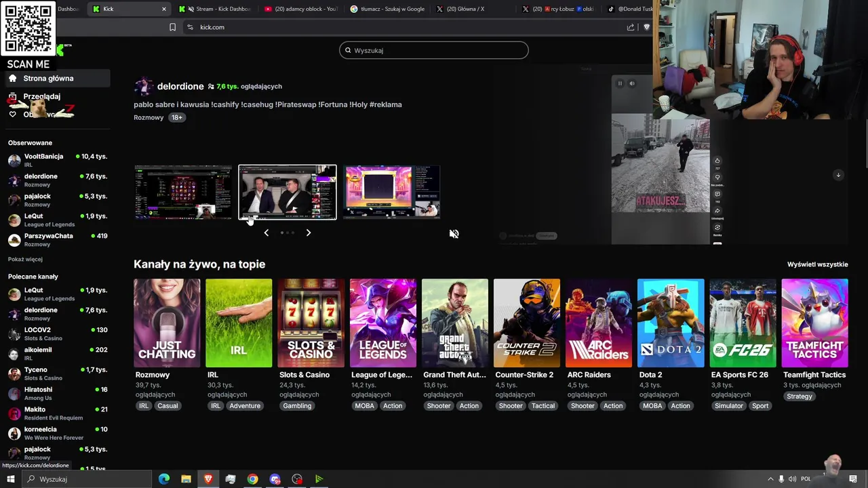Switch to the adamcy oblock YouTube tab
The width and height of the screenshot is (868, 488).
click(x=302, y=9)
